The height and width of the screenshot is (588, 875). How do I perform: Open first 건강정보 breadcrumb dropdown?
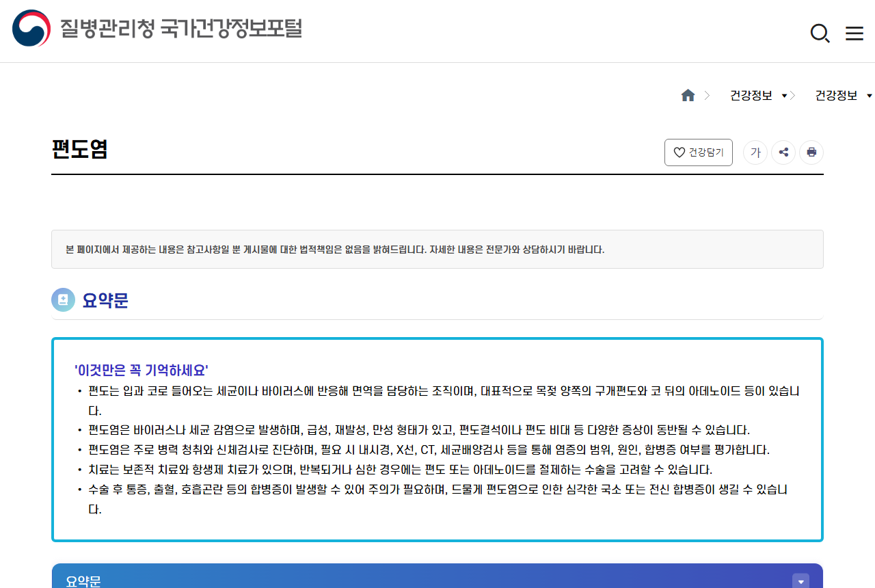(x=758, y=96)
